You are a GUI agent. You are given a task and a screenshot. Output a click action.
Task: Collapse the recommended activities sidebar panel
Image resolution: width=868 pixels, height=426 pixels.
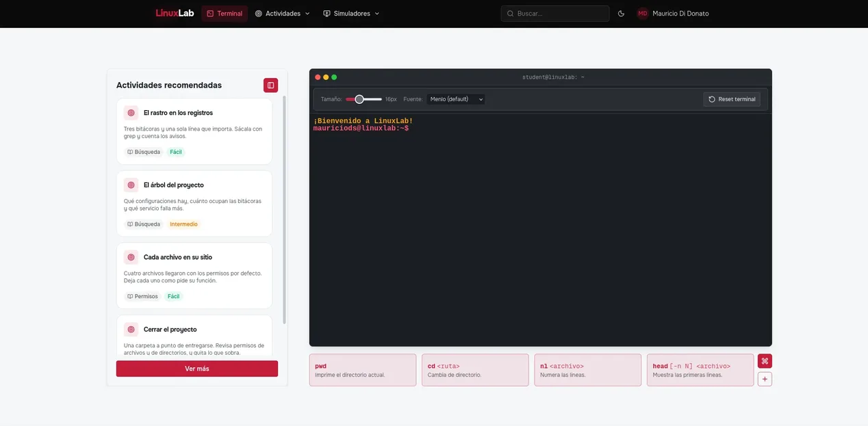click(x=270, y=85)
